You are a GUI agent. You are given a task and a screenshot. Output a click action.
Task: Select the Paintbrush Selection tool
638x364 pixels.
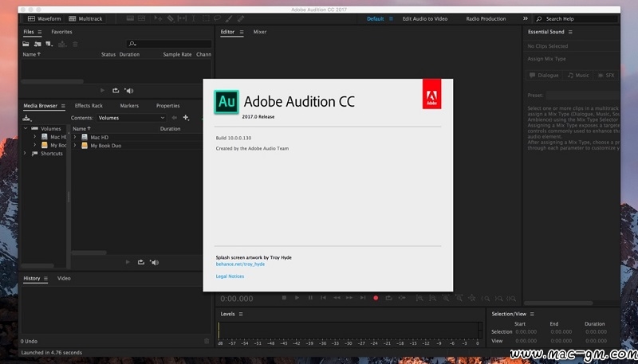229,18
